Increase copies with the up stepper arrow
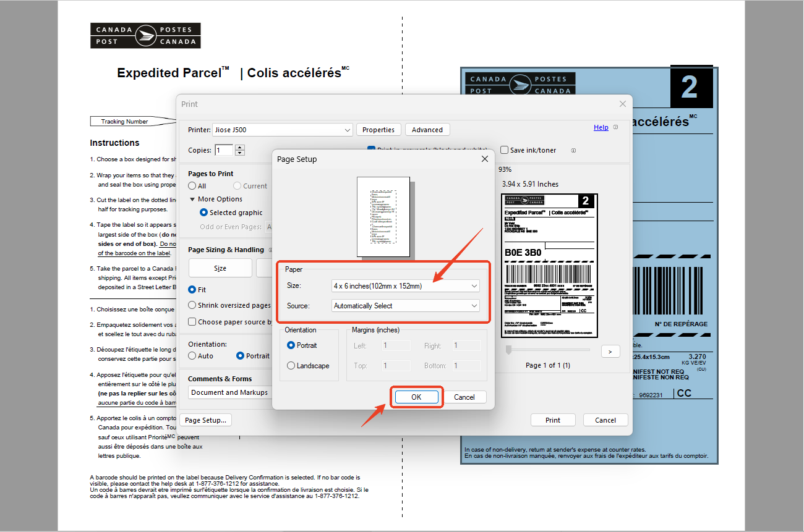Image resolution: width=804 pixels, height=532 pixels. click(240, 147)
